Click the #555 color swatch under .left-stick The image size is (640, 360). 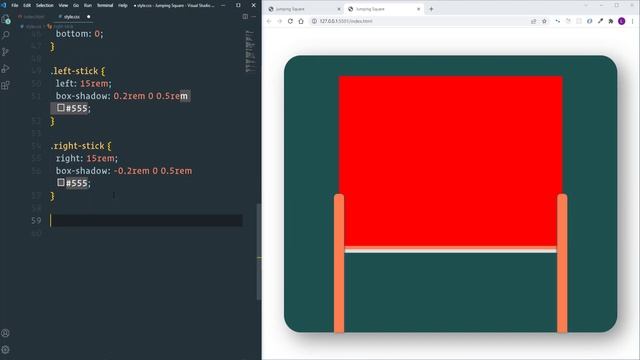(61, 108)
